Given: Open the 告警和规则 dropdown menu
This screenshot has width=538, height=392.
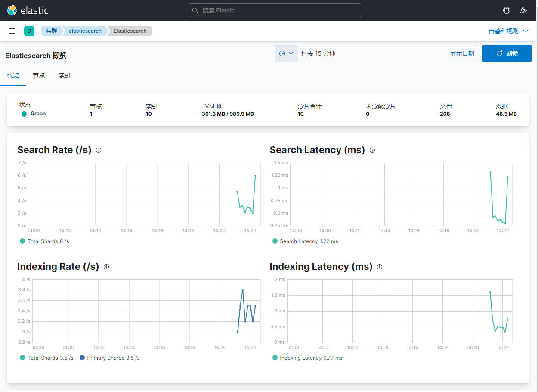Looking at the screenshot, I should point(509,31).
